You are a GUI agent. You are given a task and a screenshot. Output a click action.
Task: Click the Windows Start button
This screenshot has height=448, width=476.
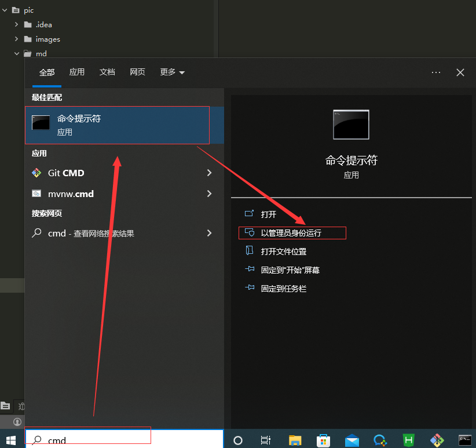point(11,440)
